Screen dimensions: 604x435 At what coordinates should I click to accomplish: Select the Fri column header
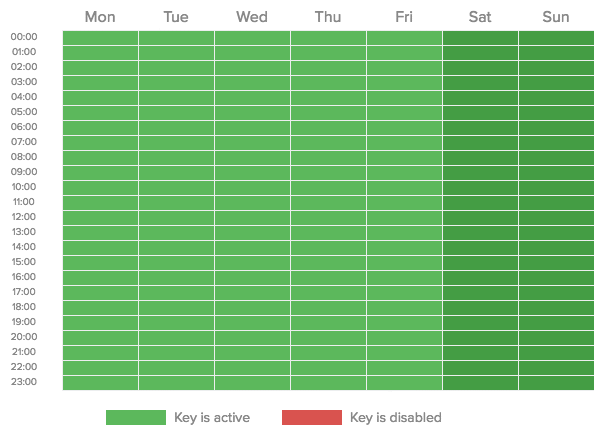pos(404,17)
